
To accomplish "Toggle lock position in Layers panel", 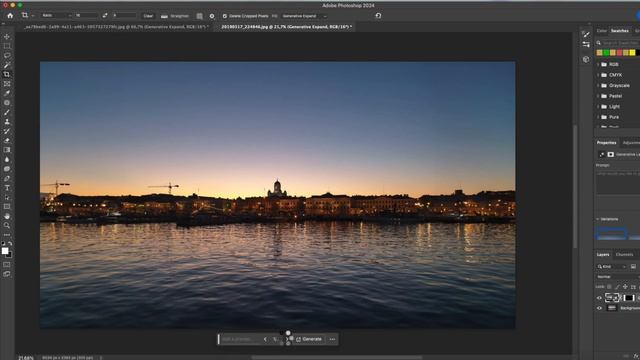I will (625, 287).
